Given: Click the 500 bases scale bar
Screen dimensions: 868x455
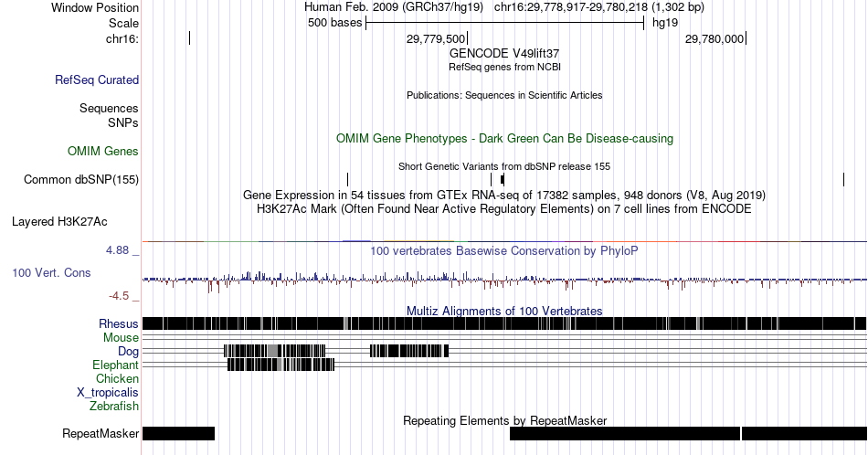Looking at the screenshot, I should click(505, 23).
